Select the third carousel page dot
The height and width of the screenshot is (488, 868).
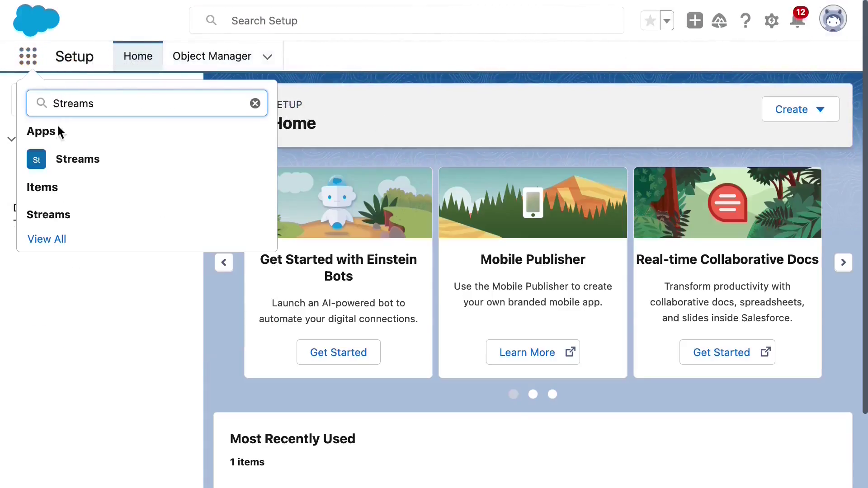pyautogui.click(x=552, y=394)
